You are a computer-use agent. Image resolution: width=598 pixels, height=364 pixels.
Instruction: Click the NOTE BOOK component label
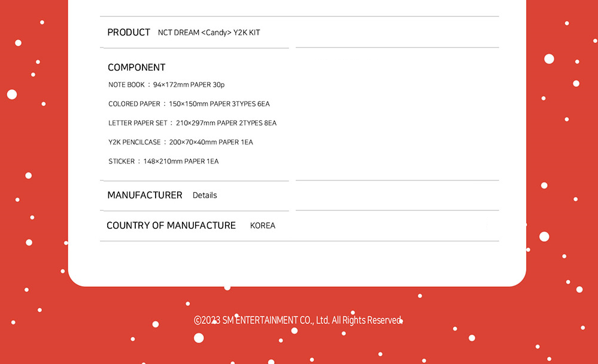[126, 85]
